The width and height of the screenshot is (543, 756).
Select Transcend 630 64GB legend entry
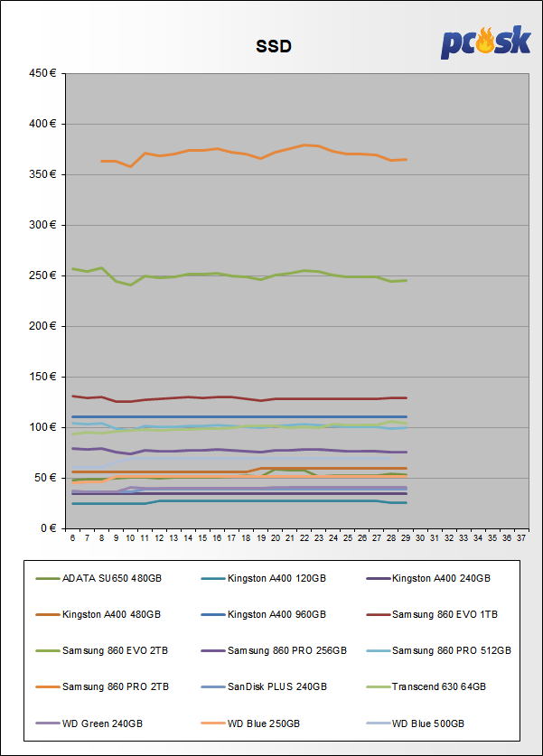(426, 686)
